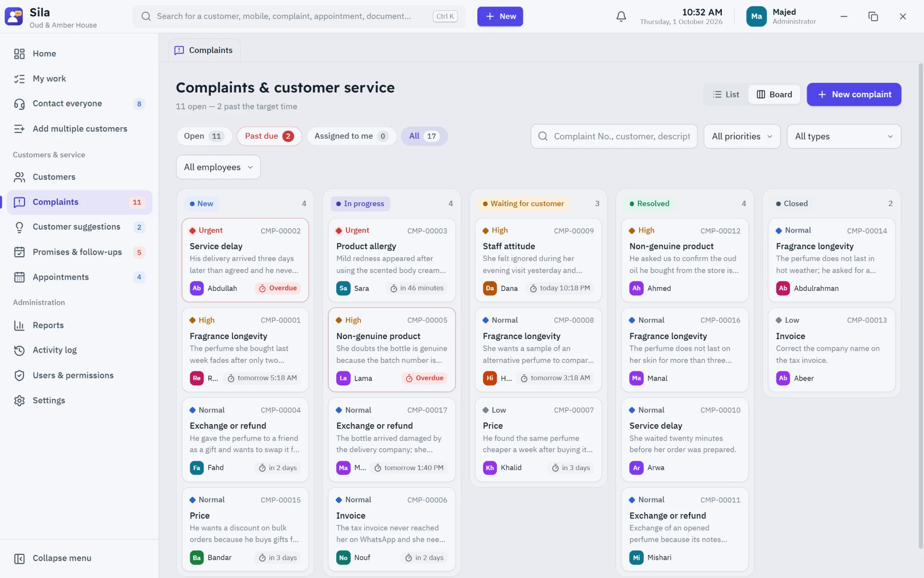Open the CMP-00014 Fragrance longevity card
Screen dimensions: 924x578
832,260
